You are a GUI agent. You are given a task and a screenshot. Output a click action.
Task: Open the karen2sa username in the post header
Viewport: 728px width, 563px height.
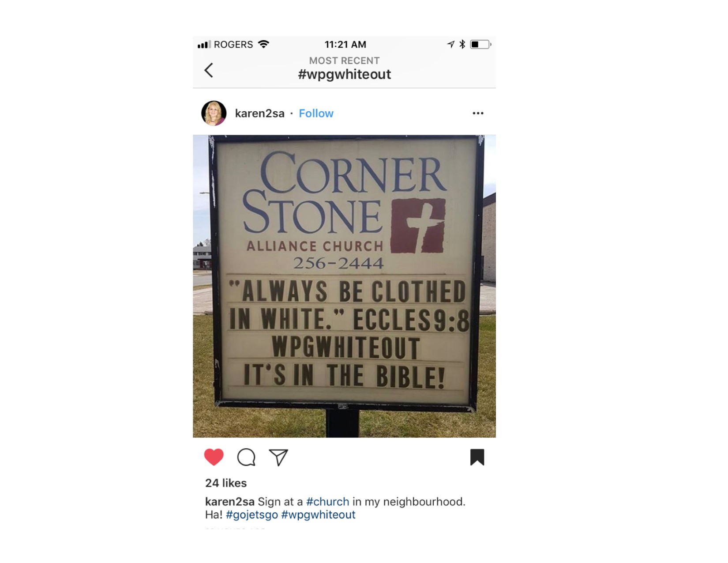pos(259,113)
